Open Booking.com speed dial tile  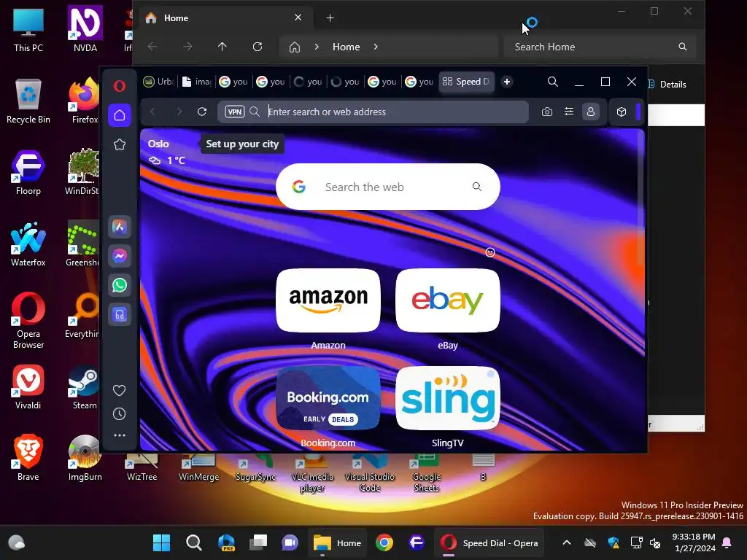pyautogui.click(x=328, y=398)
